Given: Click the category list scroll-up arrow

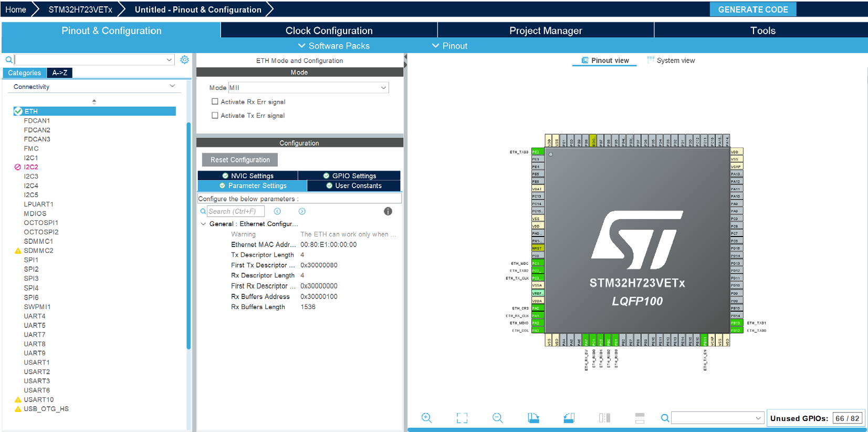Looking at the screenshot, I should pyautogui.click(x=94, y=101).
